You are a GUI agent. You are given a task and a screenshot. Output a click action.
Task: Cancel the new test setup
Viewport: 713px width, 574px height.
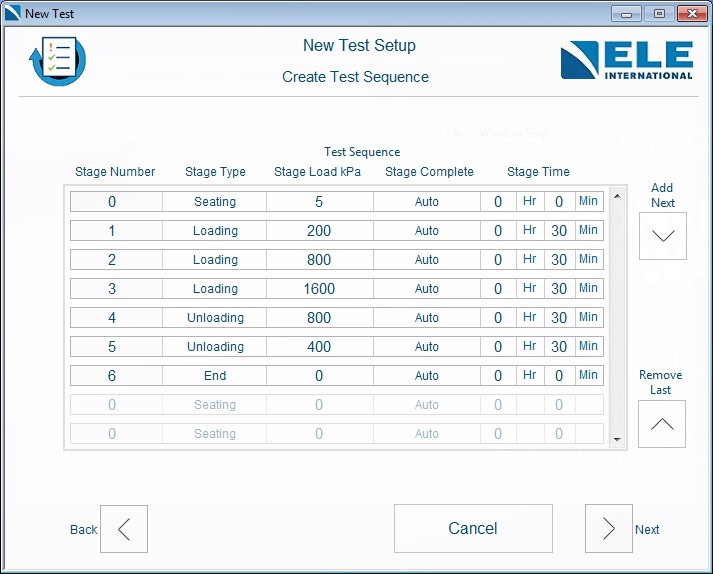(x=473, y=528)
